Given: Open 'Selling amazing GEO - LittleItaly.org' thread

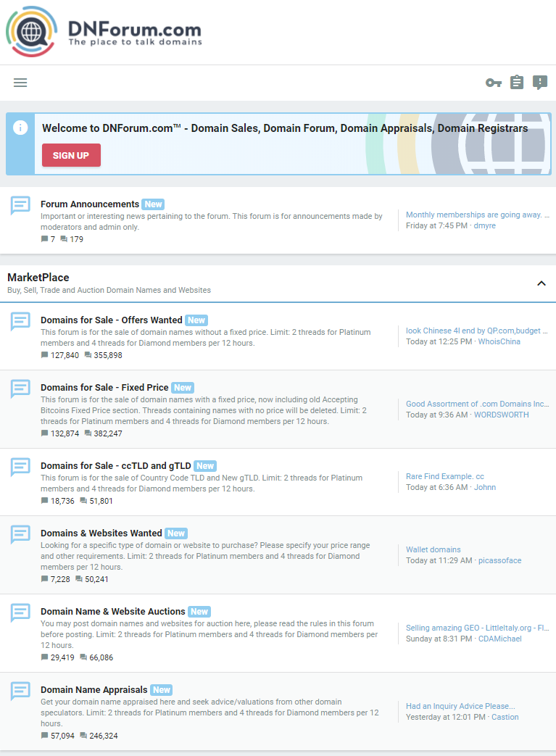Looking at the screenshot, I should pos(478,628).
